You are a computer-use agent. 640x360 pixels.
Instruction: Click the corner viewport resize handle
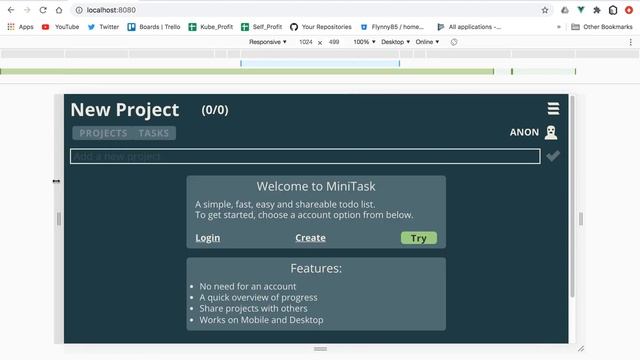click(x=581, y=349)
